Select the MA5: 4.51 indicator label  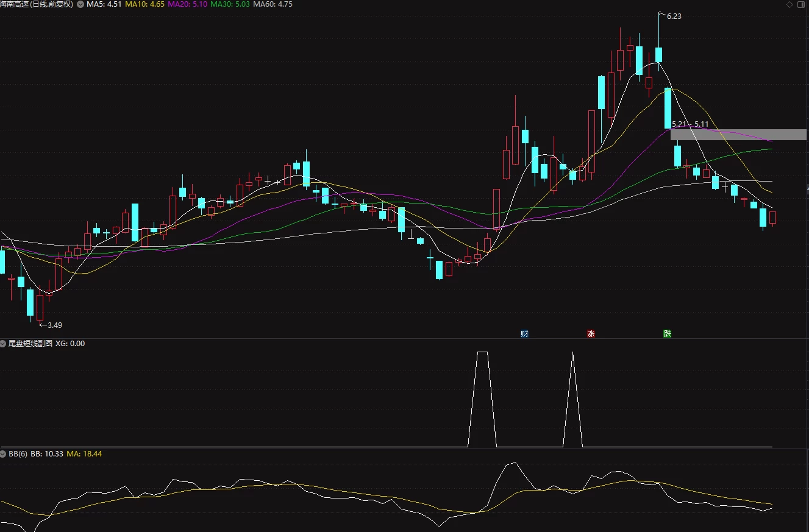[104, 4]
